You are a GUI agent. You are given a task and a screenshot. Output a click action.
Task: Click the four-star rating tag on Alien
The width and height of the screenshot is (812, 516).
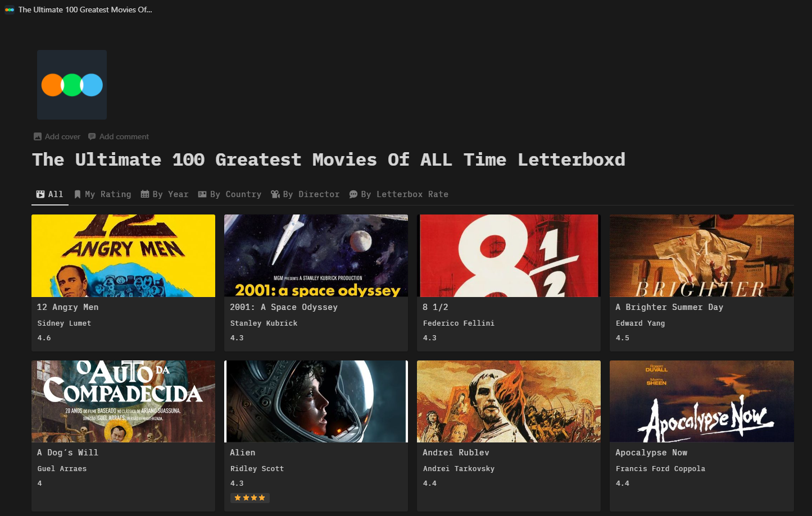click(250, 498)
